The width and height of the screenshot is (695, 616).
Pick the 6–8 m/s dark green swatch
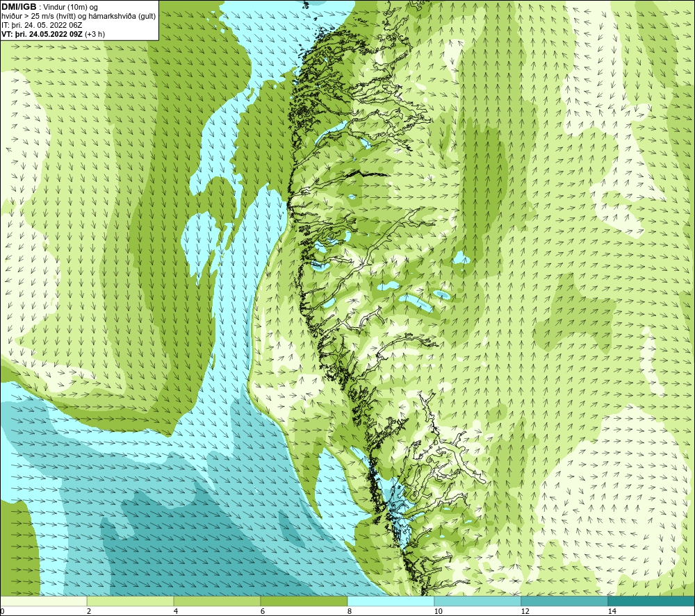click(304, 601)
